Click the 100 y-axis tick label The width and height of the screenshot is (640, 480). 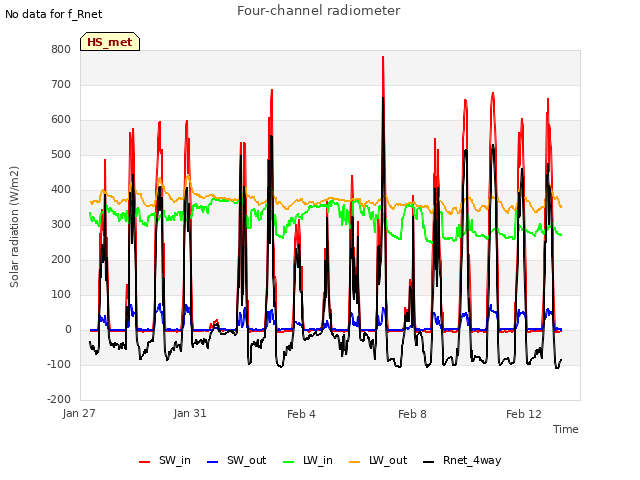61,294
